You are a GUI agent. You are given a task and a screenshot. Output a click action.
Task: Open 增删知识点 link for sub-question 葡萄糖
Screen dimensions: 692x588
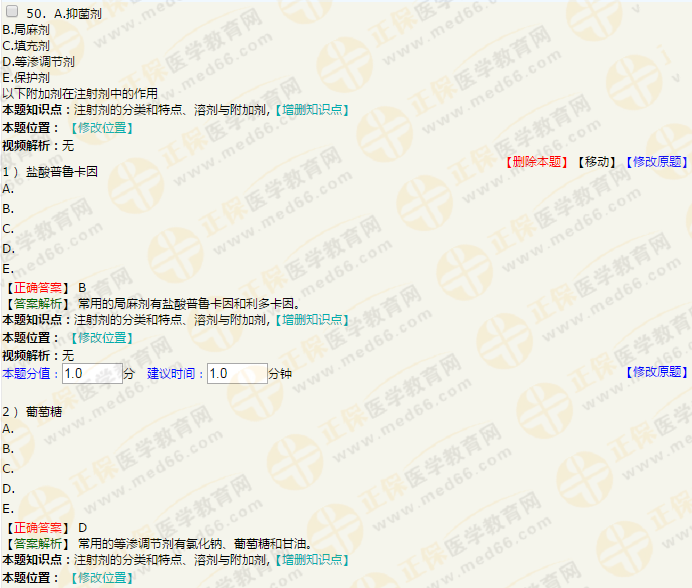[311, 560]
